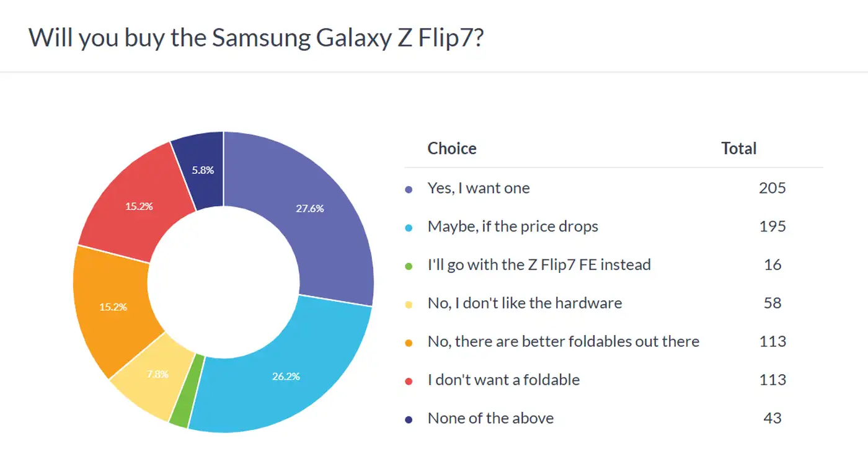
Task: Click the purple legend dot for Yes
Action: 409,189
